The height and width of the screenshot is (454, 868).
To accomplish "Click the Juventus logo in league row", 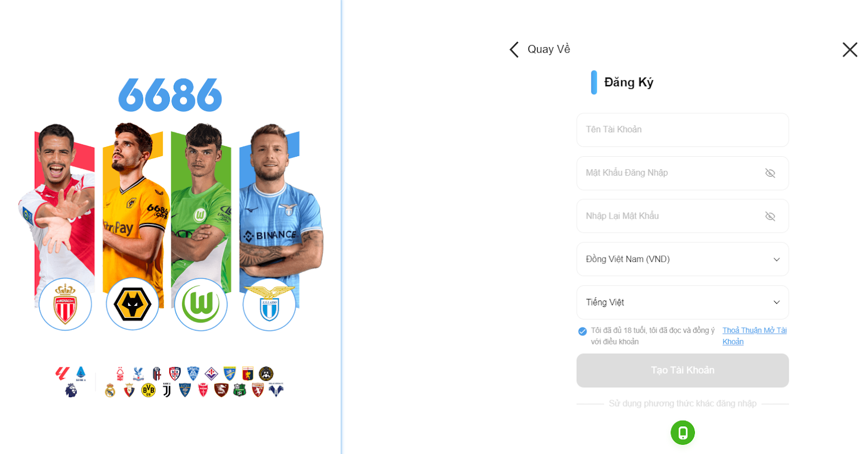I will coord(167,390).
